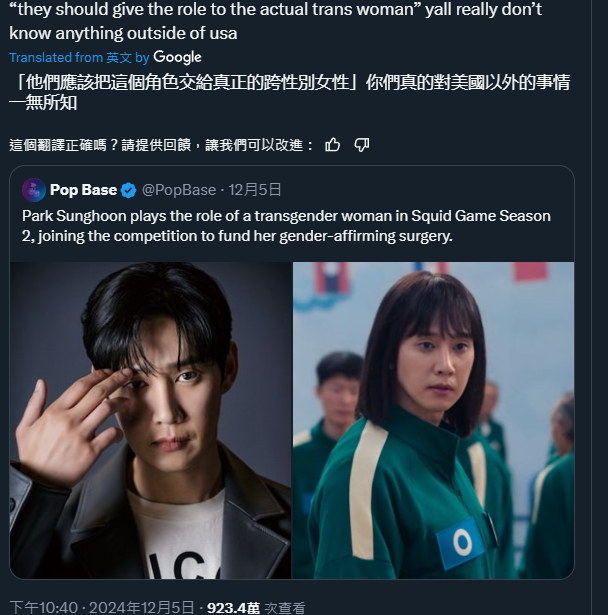Click the original English tweet text
This screenshot has height=615, width=608.
click(275, 21)
